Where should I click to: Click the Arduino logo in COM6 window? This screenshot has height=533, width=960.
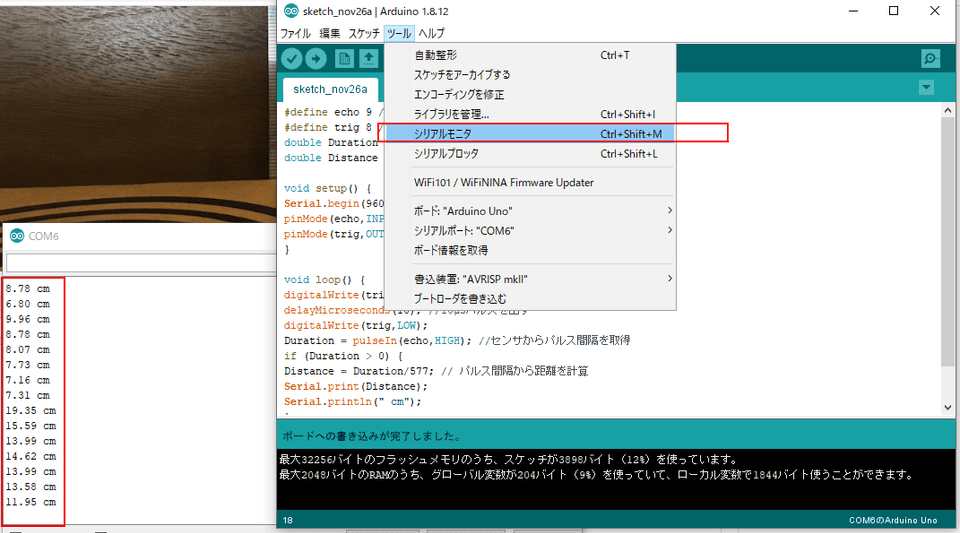[16, 236]
